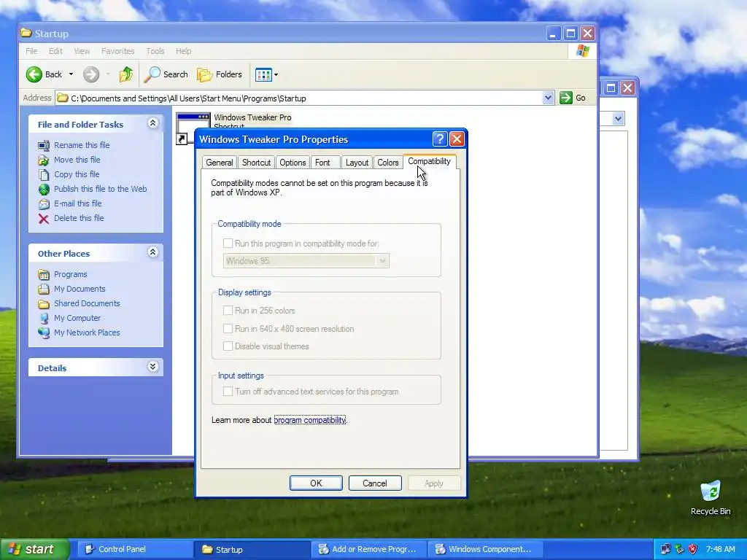Click the Shared Documents folder icon
Image resolution: width=747 pixels, height=560 pixels.
tap(44, 303)
